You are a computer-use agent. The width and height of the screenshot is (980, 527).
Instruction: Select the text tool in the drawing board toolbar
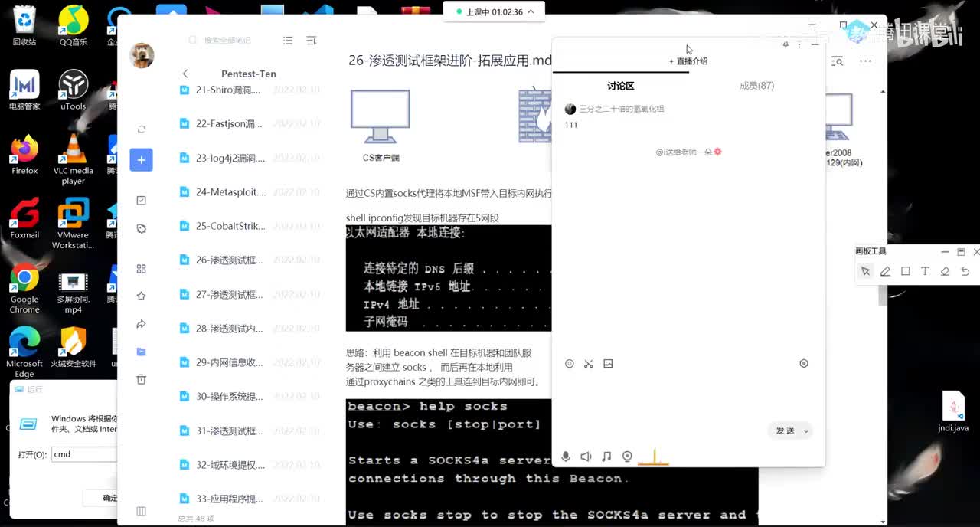pyautogui.click(x=925, y=271)
